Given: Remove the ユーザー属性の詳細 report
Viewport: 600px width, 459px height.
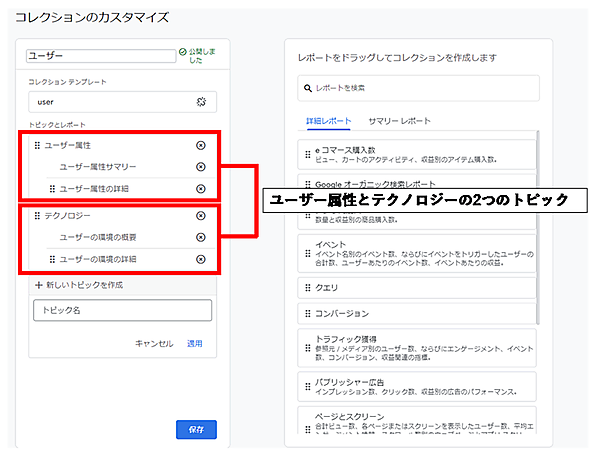Looking at the screenshot, I should pos(201,189).
